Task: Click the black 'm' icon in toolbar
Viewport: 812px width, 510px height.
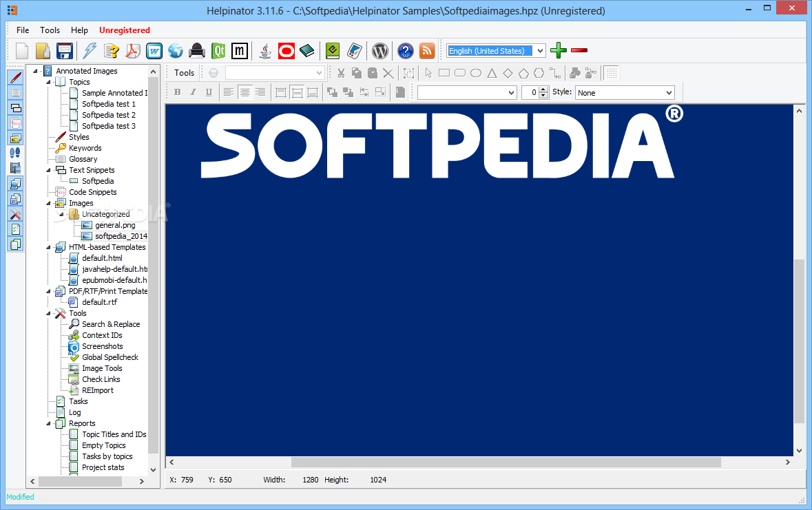Action: (x=239, y=51)
